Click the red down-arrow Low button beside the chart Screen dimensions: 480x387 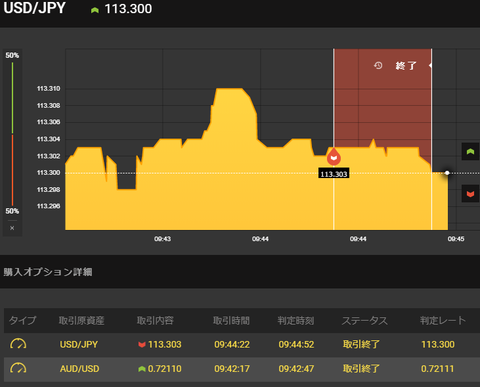470,194
